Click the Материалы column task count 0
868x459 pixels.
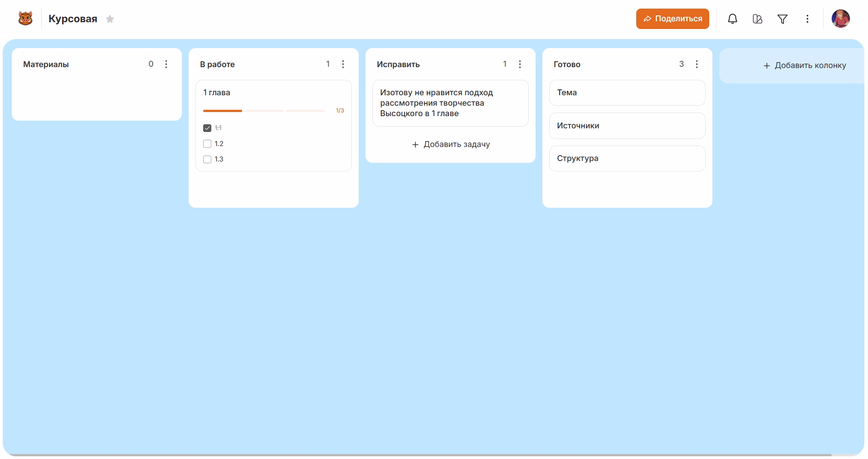click(x=151, y=64)
